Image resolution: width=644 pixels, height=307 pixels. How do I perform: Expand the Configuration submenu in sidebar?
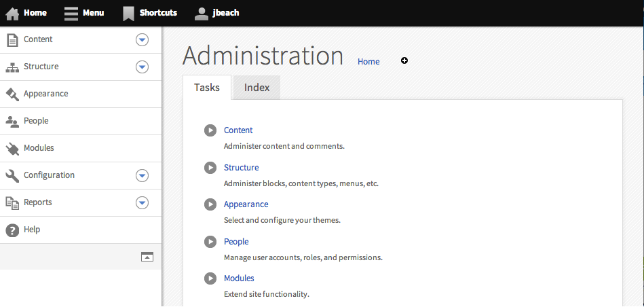point(142,176)
